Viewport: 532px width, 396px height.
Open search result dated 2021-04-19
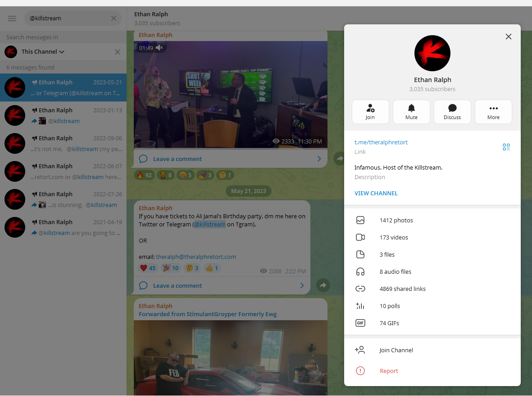pos(63,227)
